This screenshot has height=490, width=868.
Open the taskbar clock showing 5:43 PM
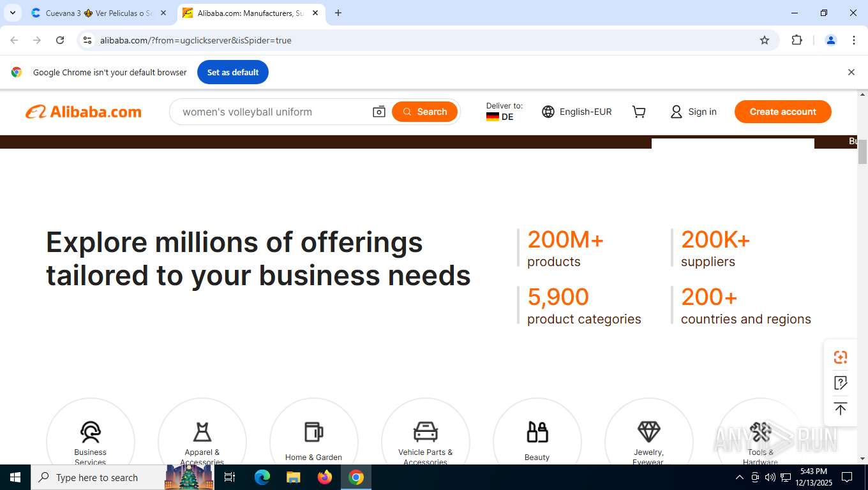tap(814, 477)
